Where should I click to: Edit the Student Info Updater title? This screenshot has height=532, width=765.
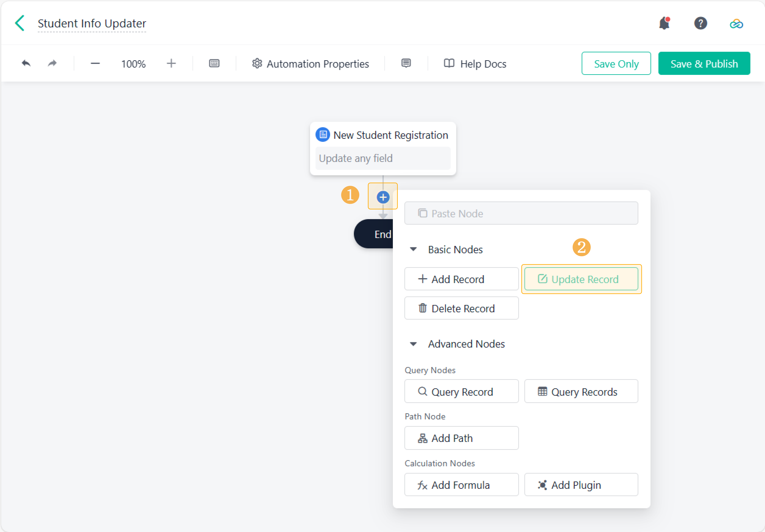click(x=92, y=23)
